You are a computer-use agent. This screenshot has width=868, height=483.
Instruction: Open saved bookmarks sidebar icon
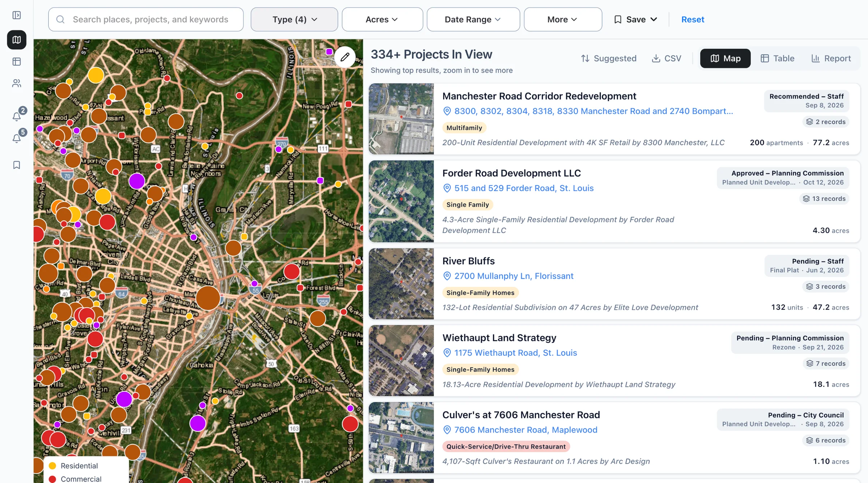17,165
